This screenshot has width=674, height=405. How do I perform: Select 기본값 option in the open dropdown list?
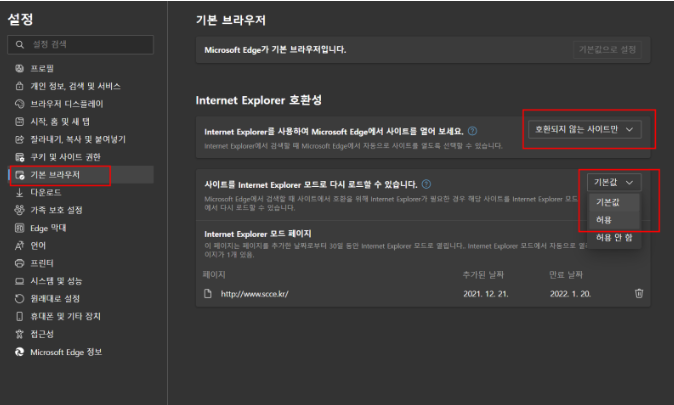click(x=614, y=202)
